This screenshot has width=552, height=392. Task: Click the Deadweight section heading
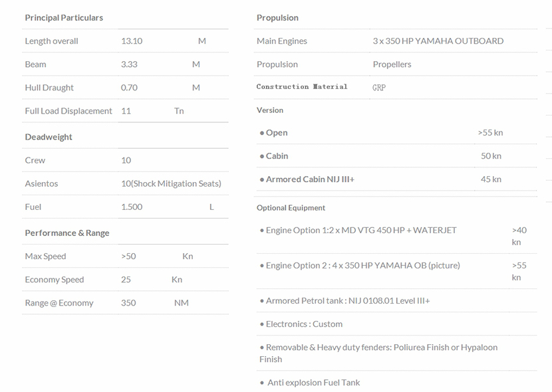pyautogui.click(x=49, y=137)
